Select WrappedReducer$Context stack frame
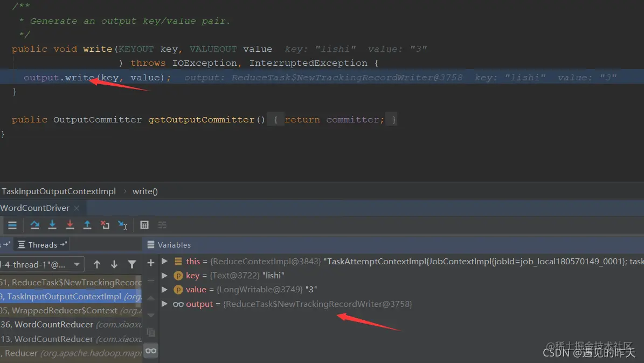Screen dimensions: 644x363 [x=71, y=310]
